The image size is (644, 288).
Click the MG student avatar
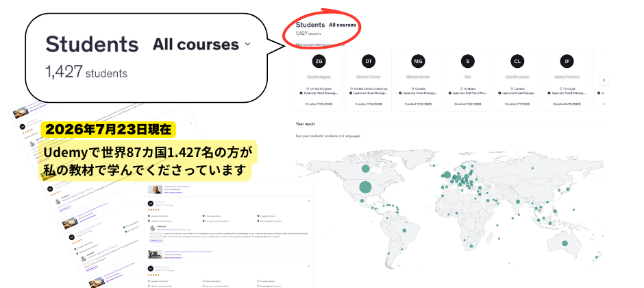pyautogui.click(x=418, y=61)
